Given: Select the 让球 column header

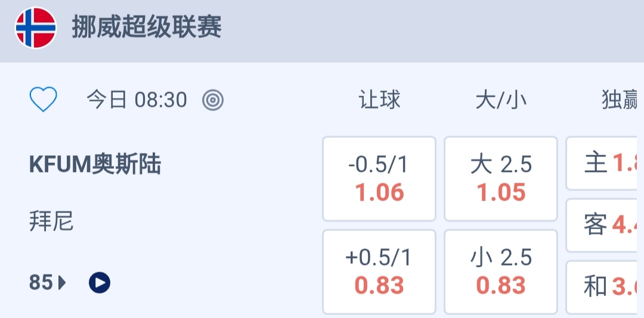Looking at the screenshot, I should coord(379,100).
